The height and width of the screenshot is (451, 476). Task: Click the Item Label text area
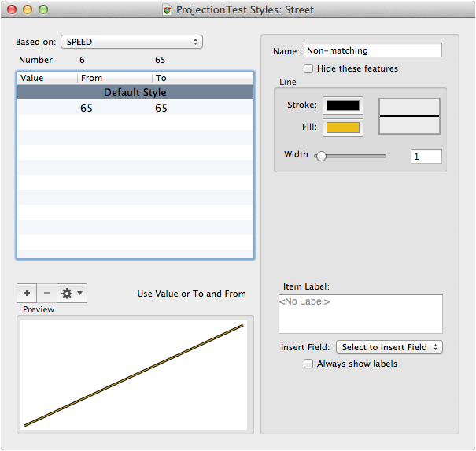(360, 314)
